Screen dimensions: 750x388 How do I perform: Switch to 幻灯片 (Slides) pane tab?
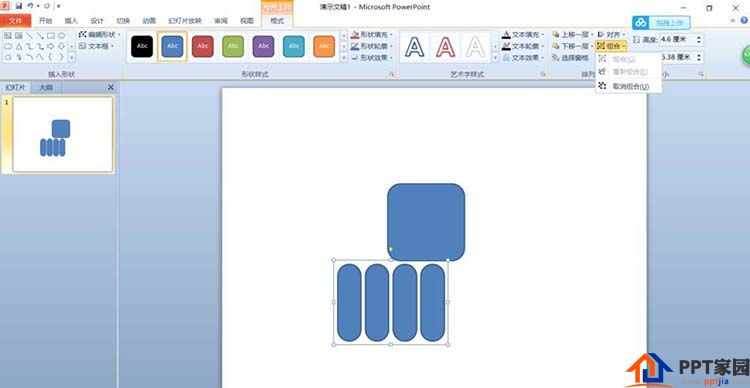pyautogui.click(x=15, y=88)
